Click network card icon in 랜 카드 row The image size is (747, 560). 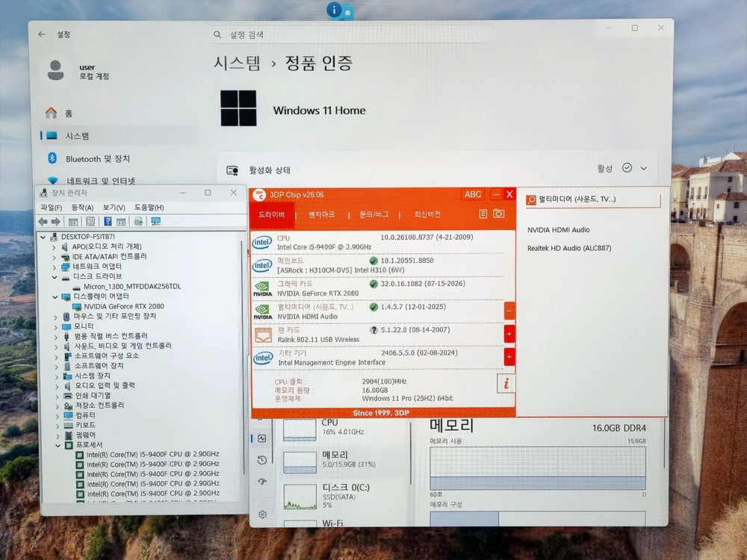263,335
